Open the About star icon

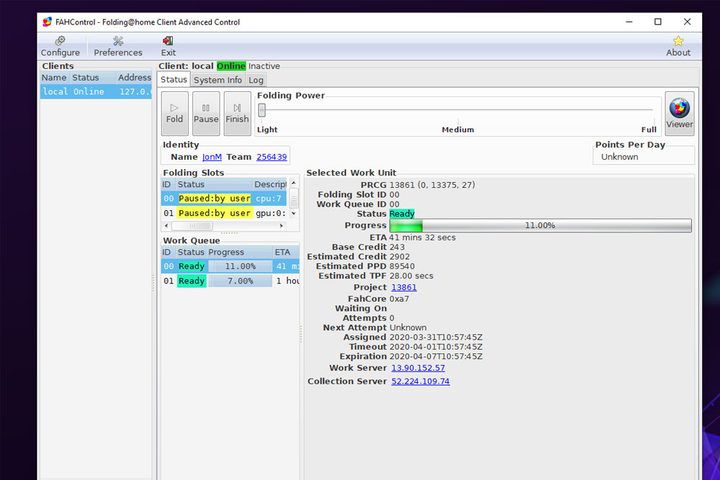coord(678,41)
